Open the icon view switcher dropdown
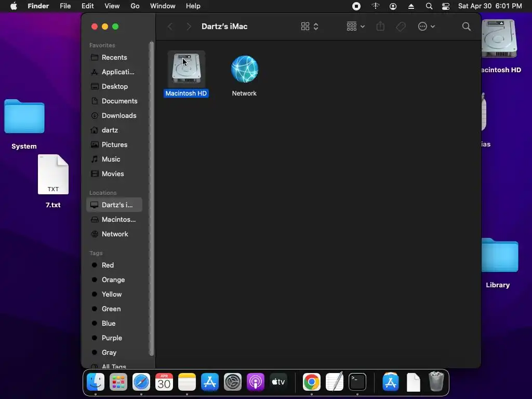 [310, 26]
